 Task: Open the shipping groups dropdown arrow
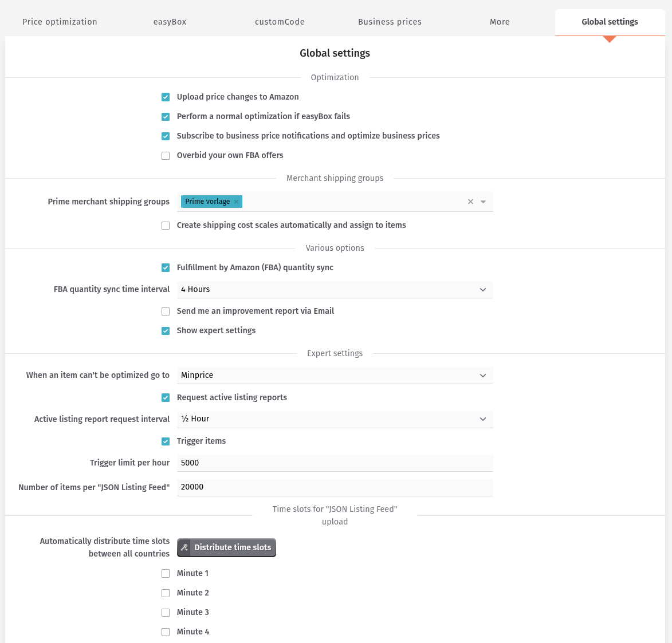pos(484,202)
